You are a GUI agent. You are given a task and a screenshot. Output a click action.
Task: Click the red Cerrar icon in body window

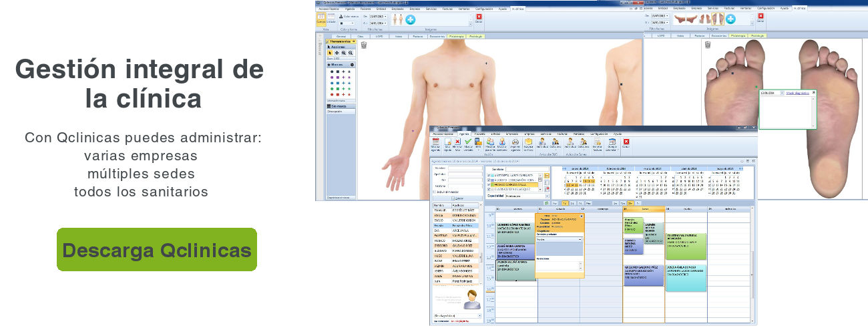(479, 17)
